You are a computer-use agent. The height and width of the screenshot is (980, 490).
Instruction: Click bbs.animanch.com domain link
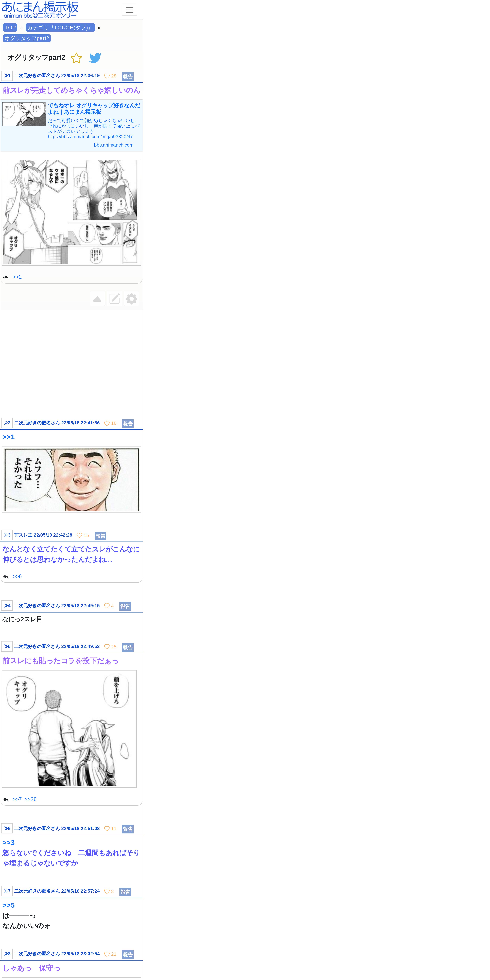click(x=114, y=145)
